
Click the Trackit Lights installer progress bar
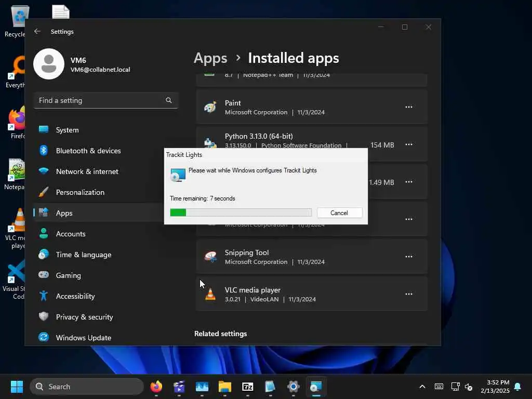(241, 212)
